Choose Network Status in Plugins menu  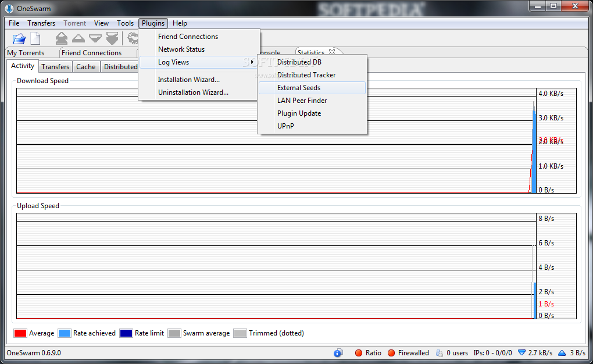coord(199,49)
